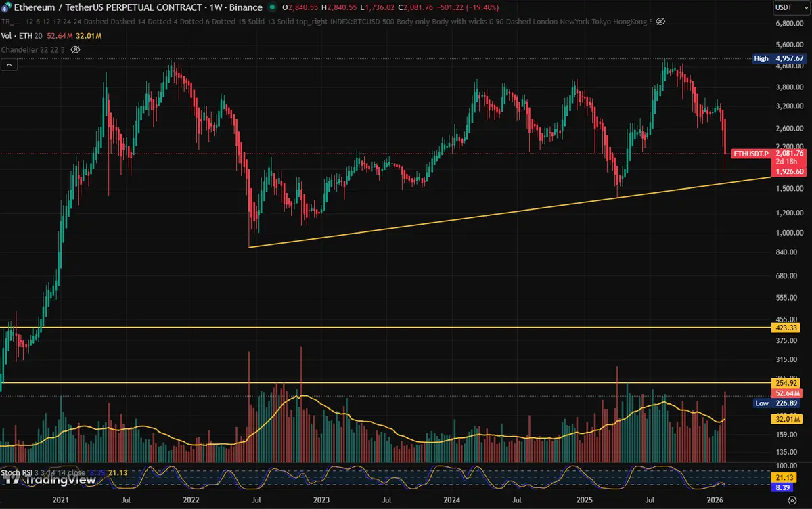812x509 pixels.
Task: Click the 6,800.00 price axis label
Action: (789, 23)
